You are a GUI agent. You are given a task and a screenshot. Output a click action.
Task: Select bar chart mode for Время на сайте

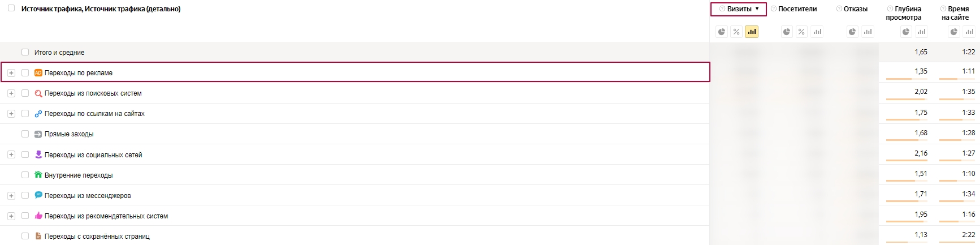pos(969,32)
